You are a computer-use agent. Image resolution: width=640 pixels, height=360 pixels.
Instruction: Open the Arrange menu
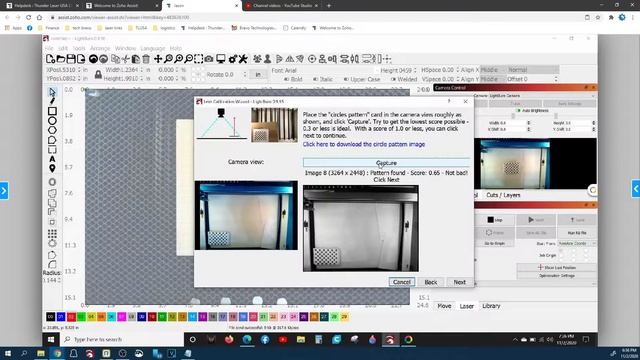click(100, 48)
